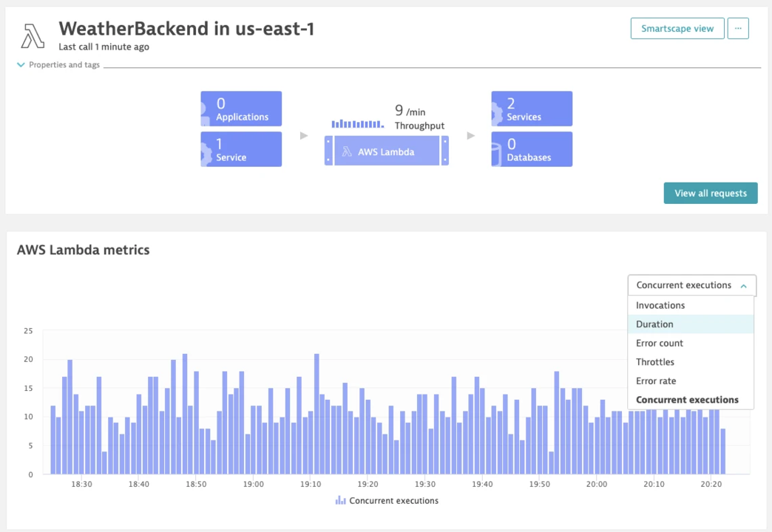Open the Smartscape view

(x=677, y=28)
